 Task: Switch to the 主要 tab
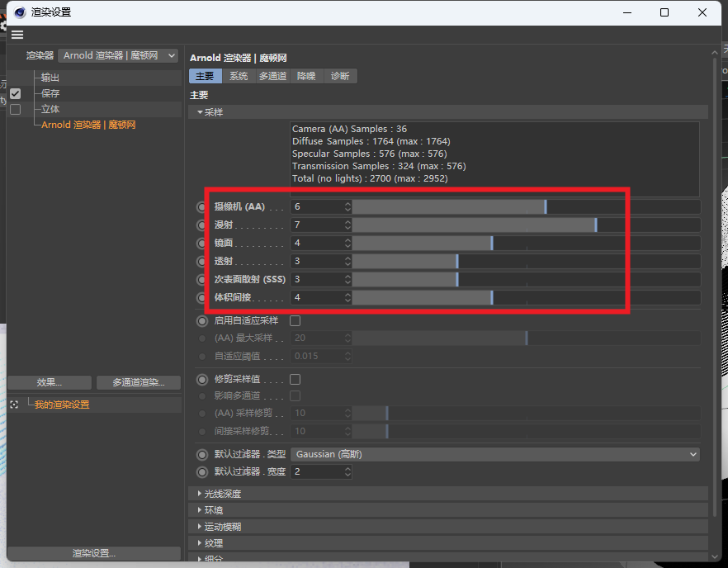[206, 76]
